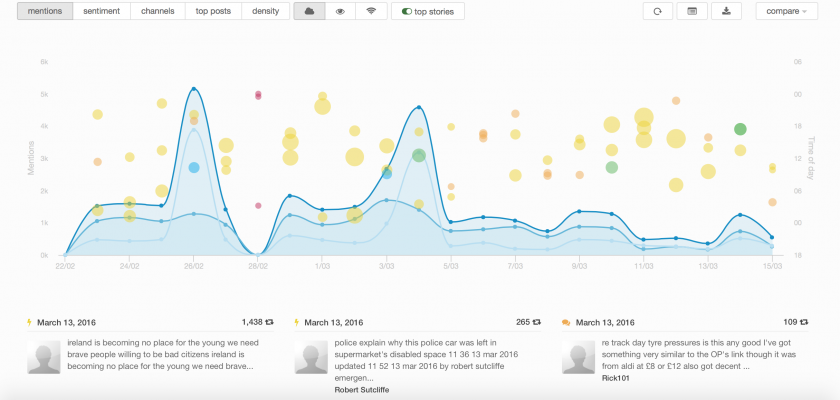Open the channels tab
This screenshot has width=840, height=400.
point(157,11)
